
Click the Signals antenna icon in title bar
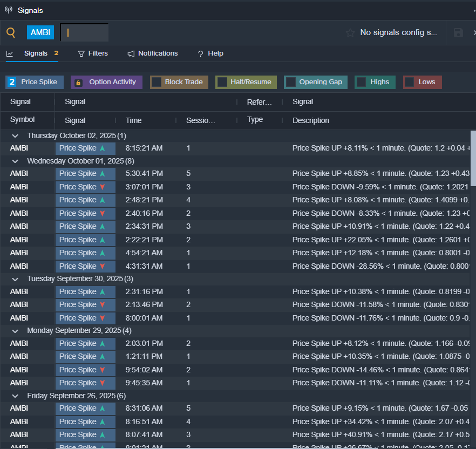click(x=9, y=10)
